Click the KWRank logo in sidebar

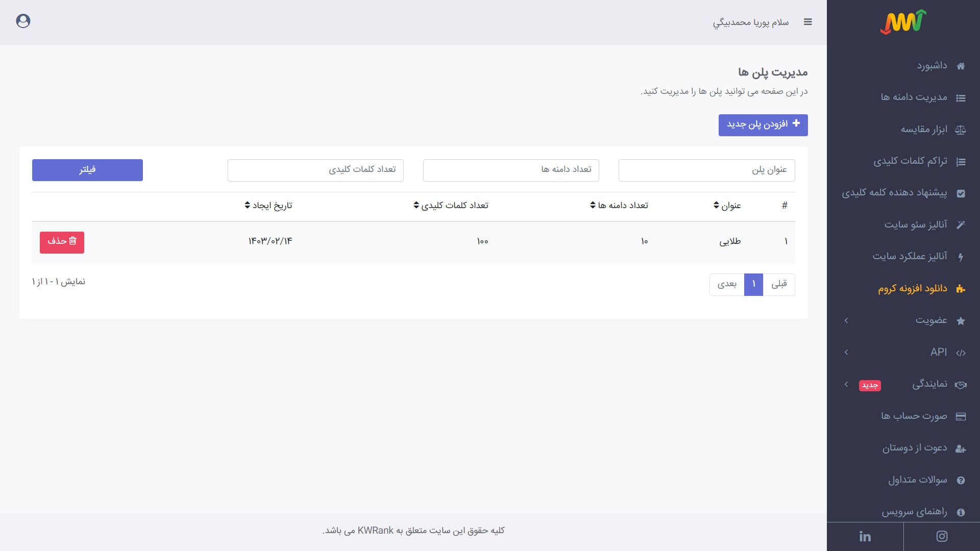pyautogui.click(x=903, y=22)
